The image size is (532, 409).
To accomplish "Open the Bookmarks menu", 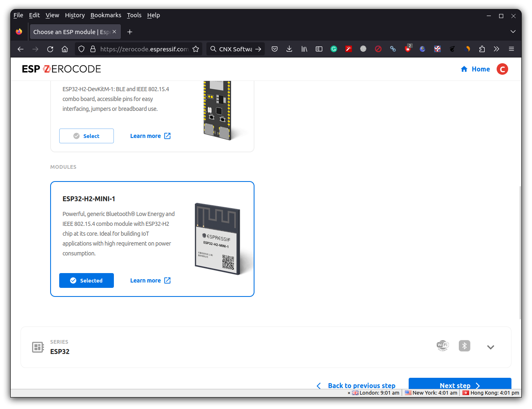I will pyautogui.click(x=106, y=15).
